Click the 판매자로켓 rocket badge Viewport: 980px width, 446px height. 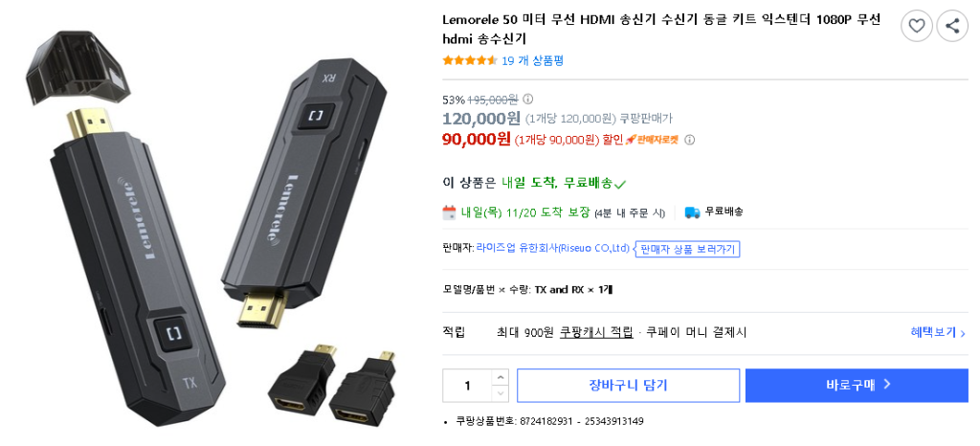pos(651,140)
